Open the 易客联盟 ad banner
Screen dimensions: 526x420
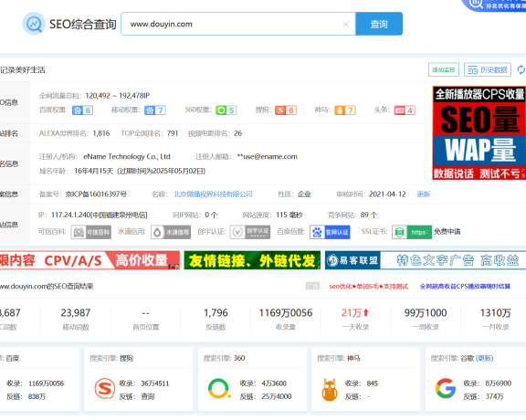pyautogui.click(x=426, y=260)
